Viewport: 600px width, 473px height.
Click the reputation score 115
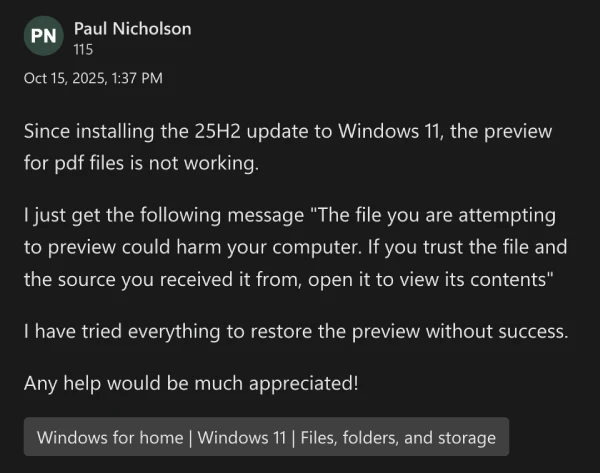pos(84,48)
